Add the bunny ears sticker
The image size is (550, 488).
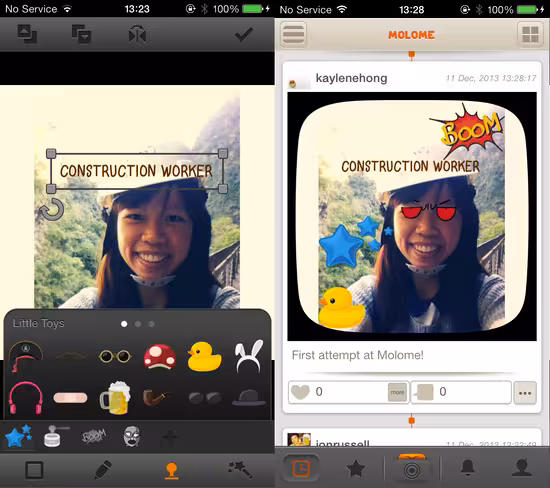click(249, 356)
